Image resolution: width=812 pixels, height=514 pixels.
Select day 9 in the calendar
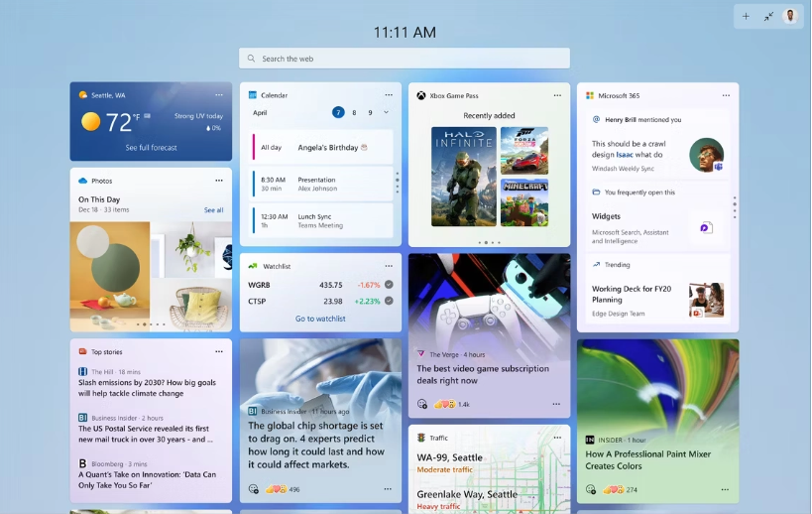point(370,112)
